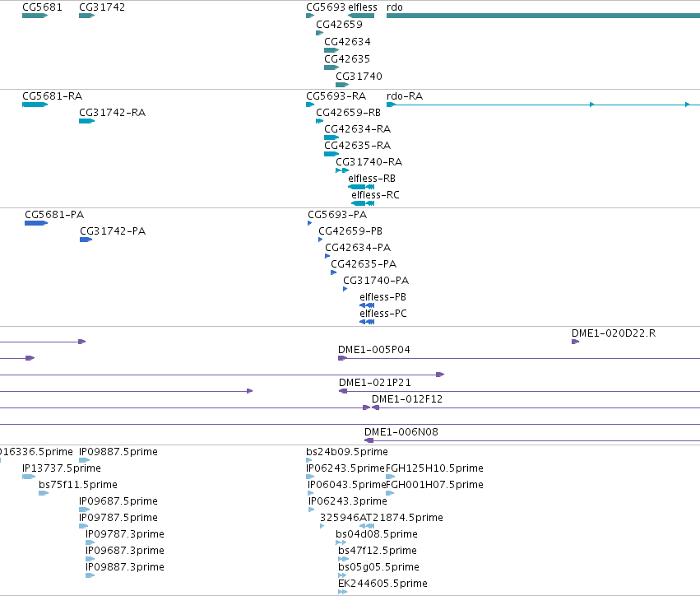This screenshot has width=700, height=596.
Task: Select the CG5681-RA transcript
Action: tap(35, 105)
